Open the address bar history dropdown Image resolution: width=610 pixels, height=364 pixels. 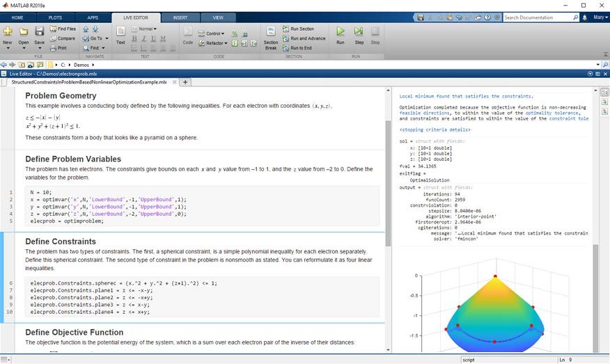[598, 65]
